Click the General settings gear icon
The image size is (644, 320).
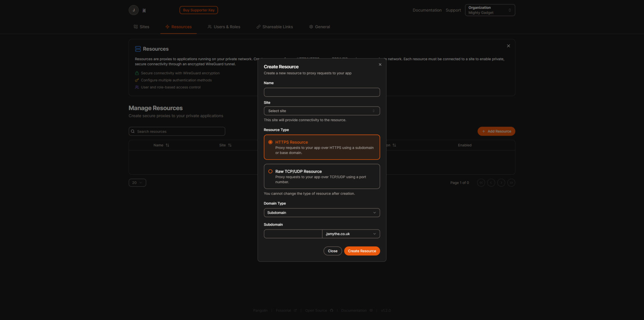311,27
